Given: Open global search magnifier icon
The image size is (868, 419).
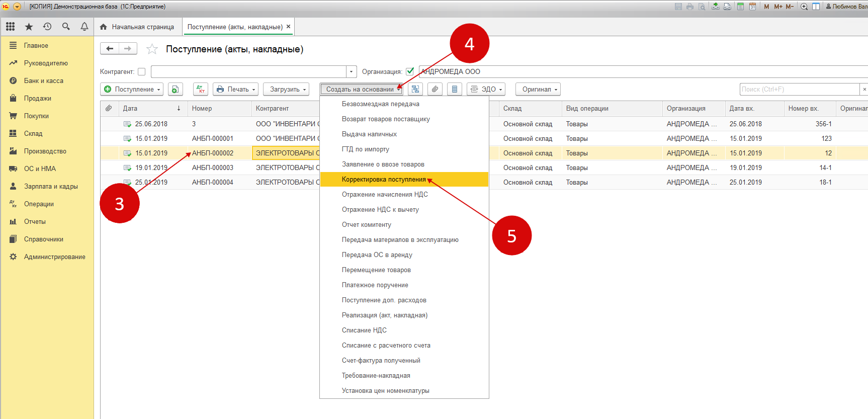Looking at the screenshot, I should 66,27.
